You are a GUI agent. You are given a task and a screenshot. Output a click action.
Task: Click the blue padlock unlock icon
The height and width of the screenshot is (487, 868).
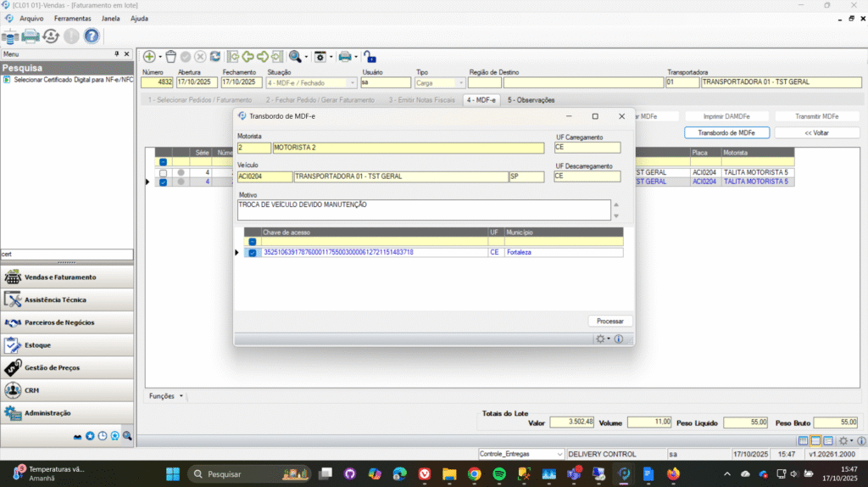pos(370,57)
